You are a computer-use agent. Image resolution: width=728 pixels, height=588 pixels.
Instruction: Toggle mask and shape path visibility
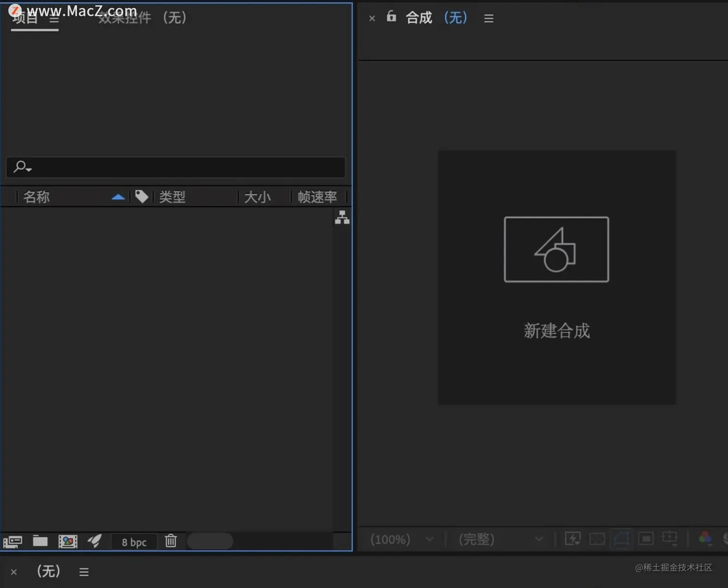tap(621, 538)
